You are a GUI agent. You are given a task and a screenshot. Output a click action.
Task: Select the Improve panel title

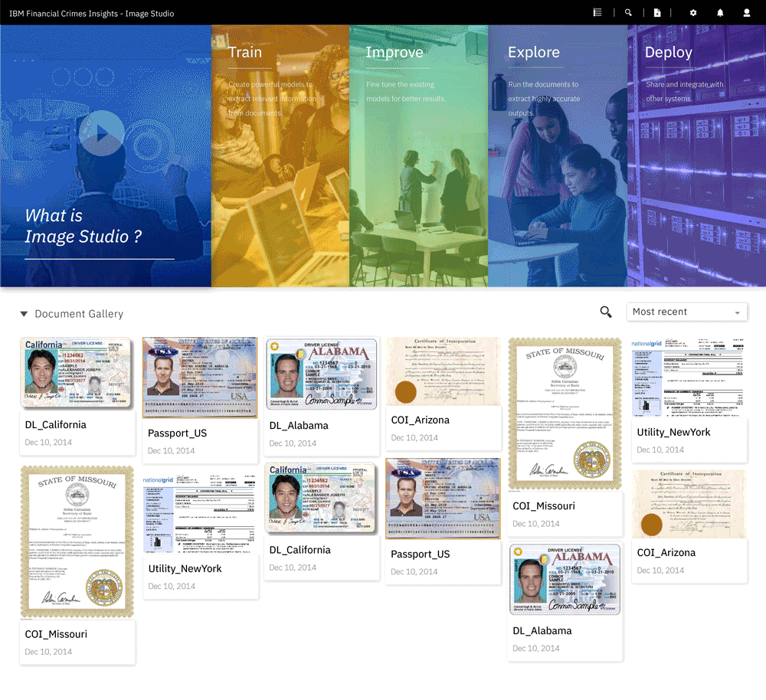394,52
